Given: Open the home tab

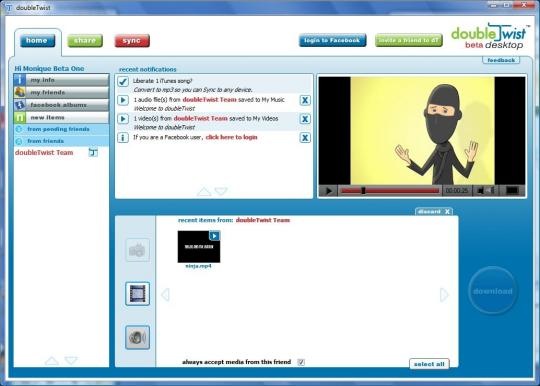Looking at the screenshot, I should click(38, 41).
